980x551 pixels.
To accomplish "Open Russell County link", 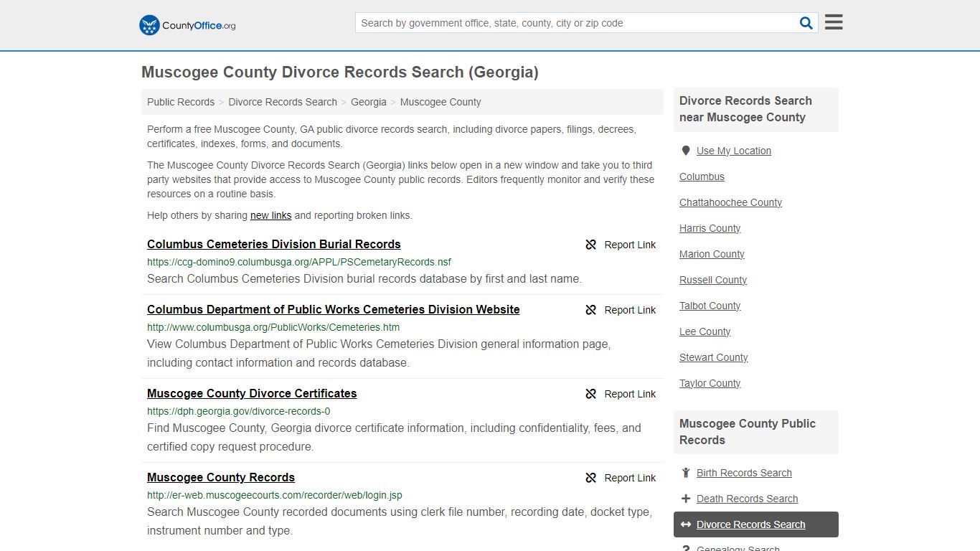I will [713, 280].
